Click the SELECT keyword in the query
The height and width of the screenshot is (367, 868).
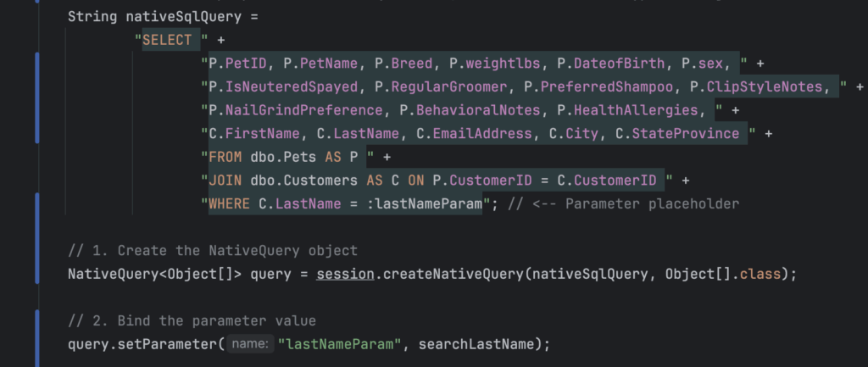coord(167,40)
